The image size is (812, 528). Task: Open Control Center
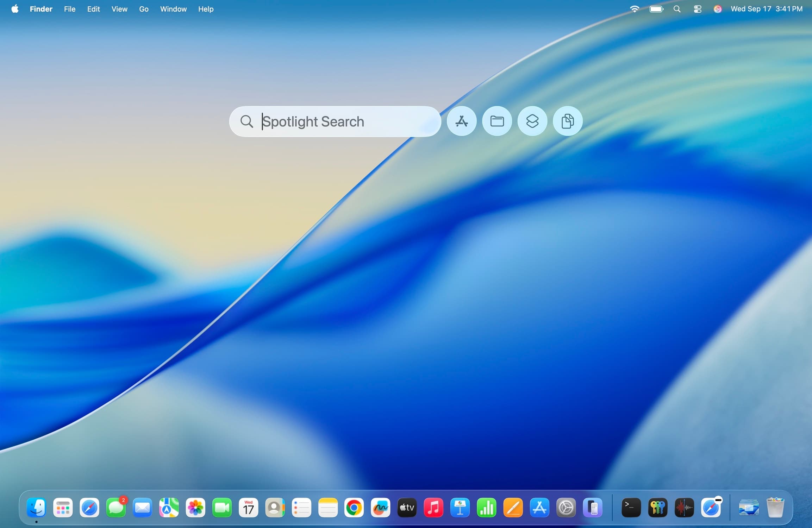click(697, 8)
